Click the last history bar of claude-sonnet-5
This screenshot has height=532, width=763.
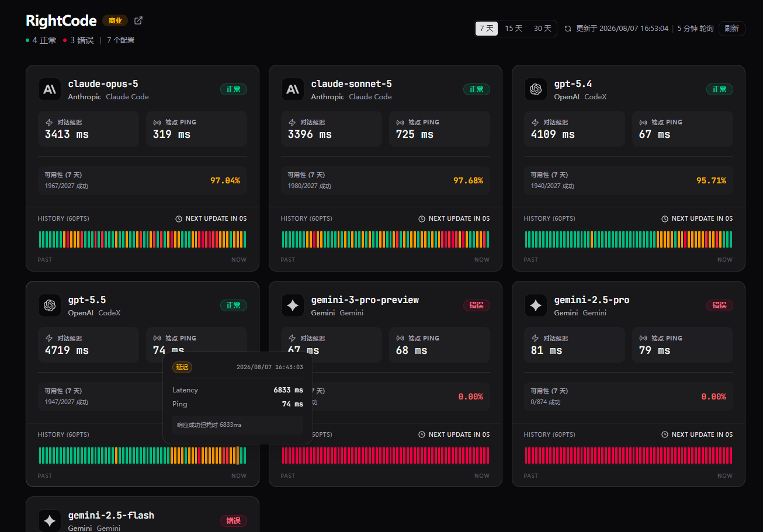pyautogui.click(x=488, y=239)
